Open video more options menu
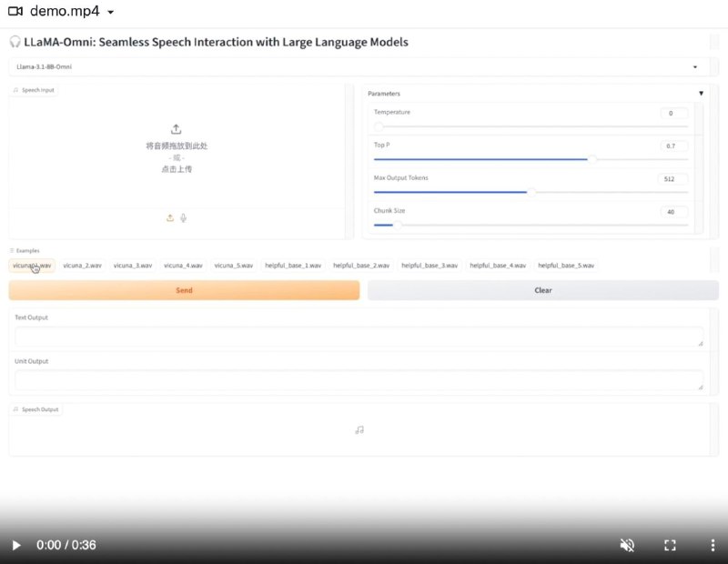 point(713,545)
